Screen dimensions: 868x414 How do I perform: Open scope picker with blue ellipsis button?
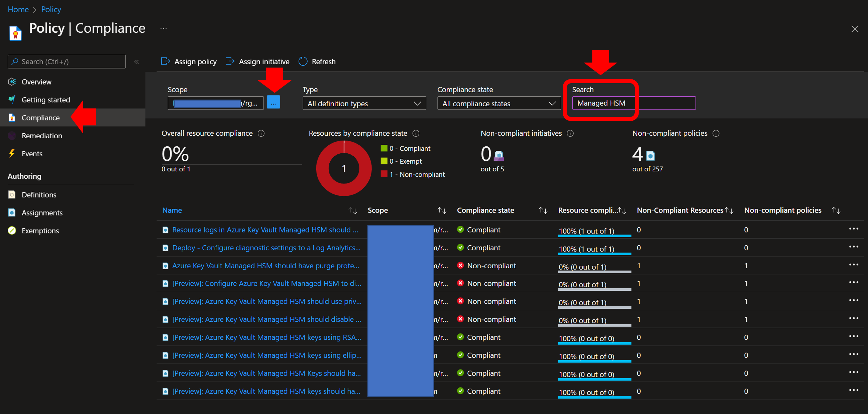(x=273, y=102)
